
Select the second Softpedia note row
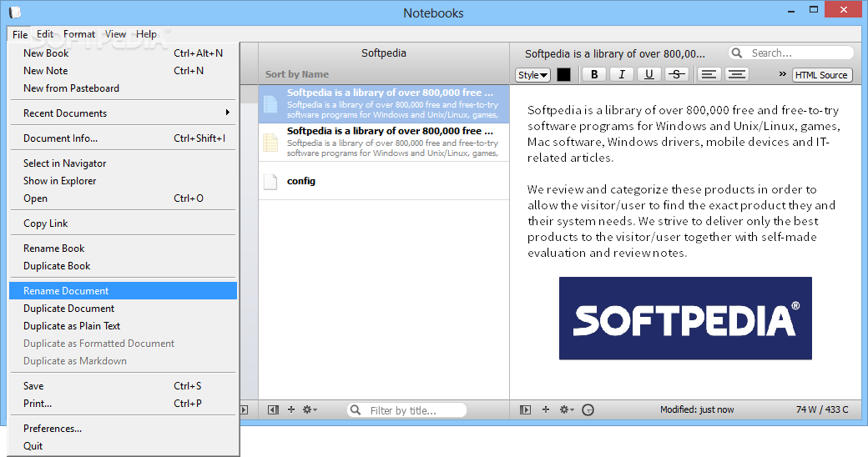tap(384, 143)
